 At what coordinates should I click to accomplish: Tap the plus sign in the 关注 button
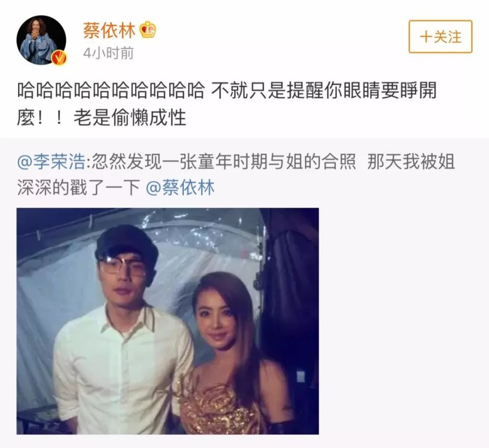(425, 37)
